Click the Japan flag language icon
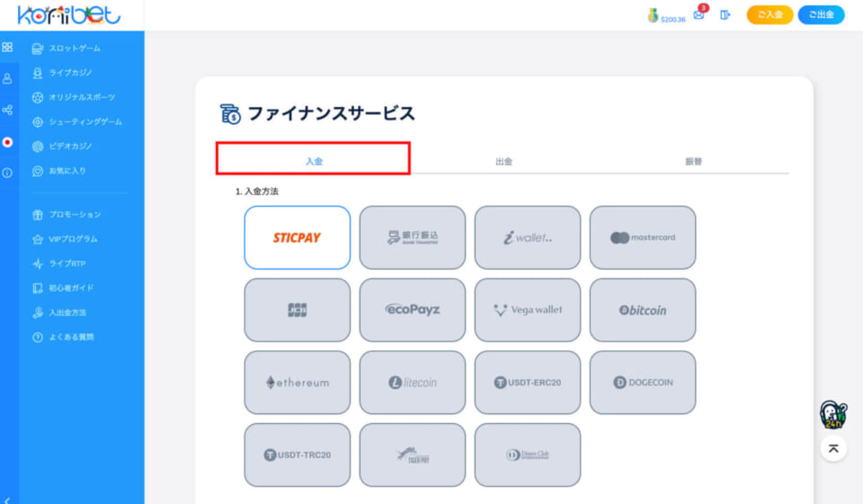Image resolution: width=863 pixels, height=504 pixels. pos(7,142)
